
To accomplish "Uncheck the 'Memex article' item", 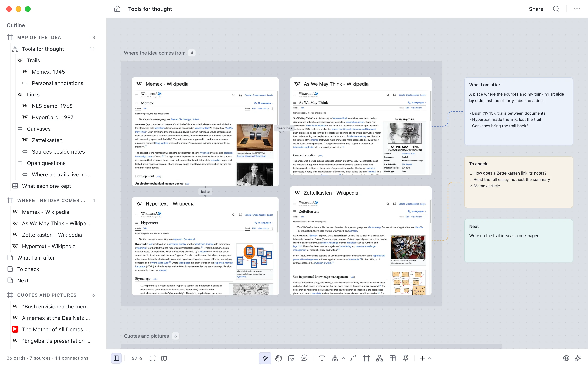I will coord(471,186).
